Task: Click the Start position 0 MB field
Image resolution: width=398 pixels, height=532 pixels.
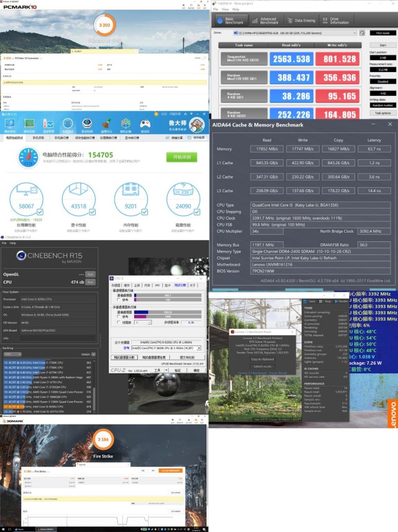Action: 382,58
